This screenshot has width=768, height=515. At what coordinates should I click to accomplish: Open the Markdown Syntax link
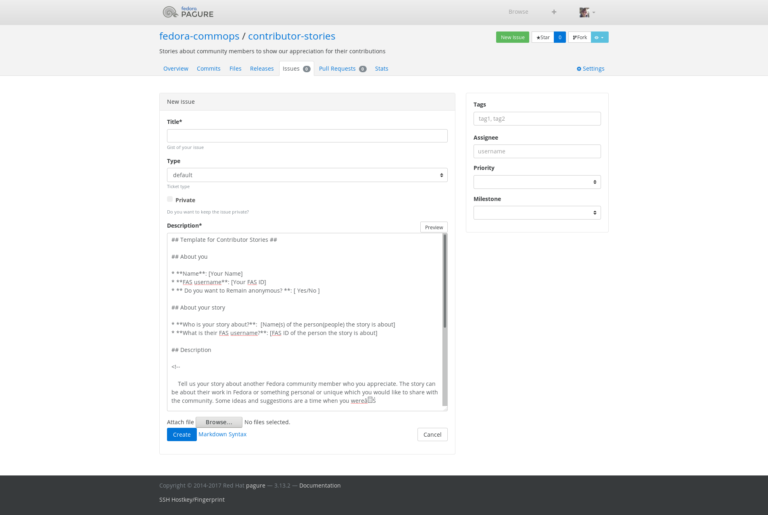222,434
